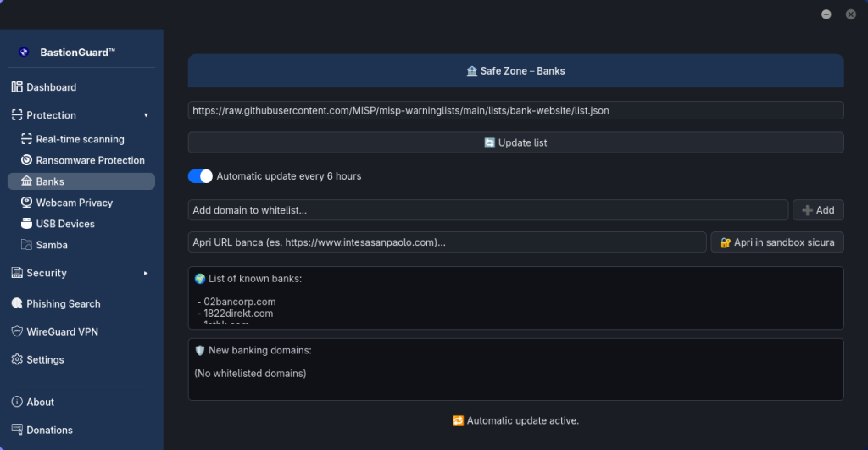Minimize the BastionGuard window

826,14
